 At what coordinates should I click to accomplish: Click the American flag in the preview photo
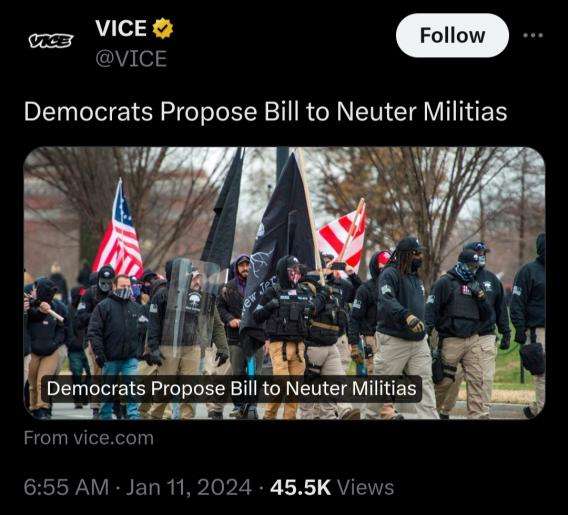[119, 234]
